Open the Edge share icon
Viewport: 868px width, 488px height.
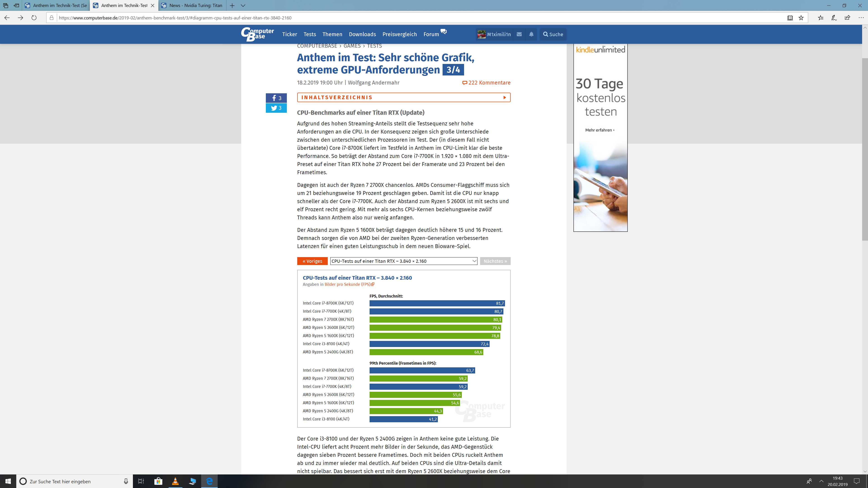tap(847, 18)
